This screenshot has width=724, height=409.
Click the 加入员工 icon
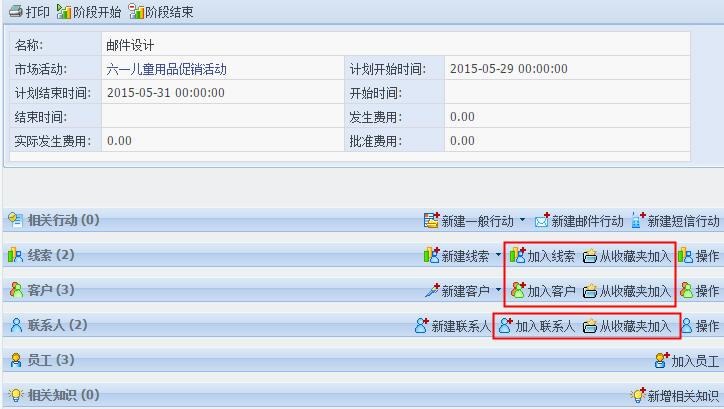click(662, 361)
